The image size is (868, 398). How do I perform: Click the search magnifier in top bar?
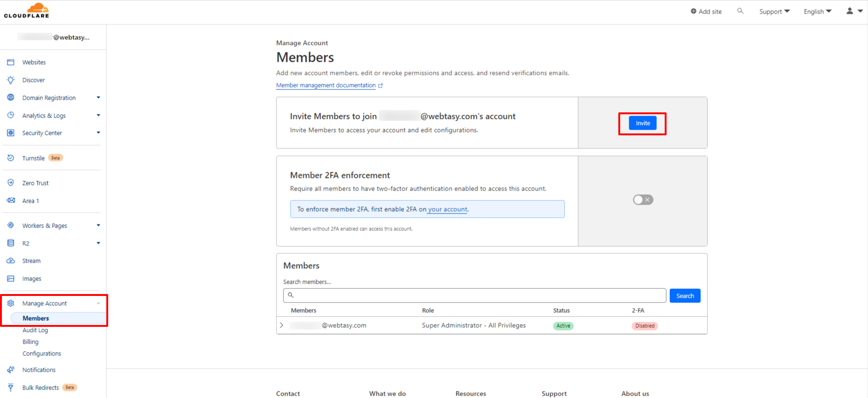[740, 11]
